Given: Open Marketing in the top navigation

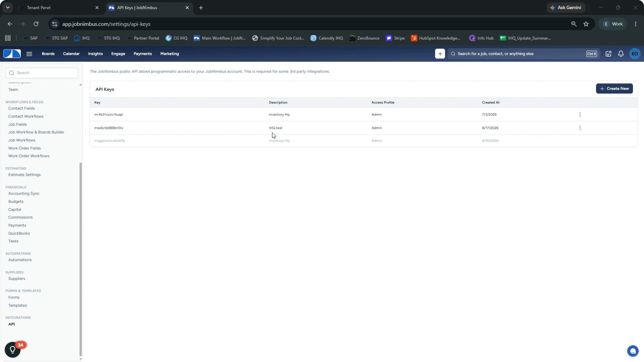Looking at the screenshot, I should [x=169, y=54].
